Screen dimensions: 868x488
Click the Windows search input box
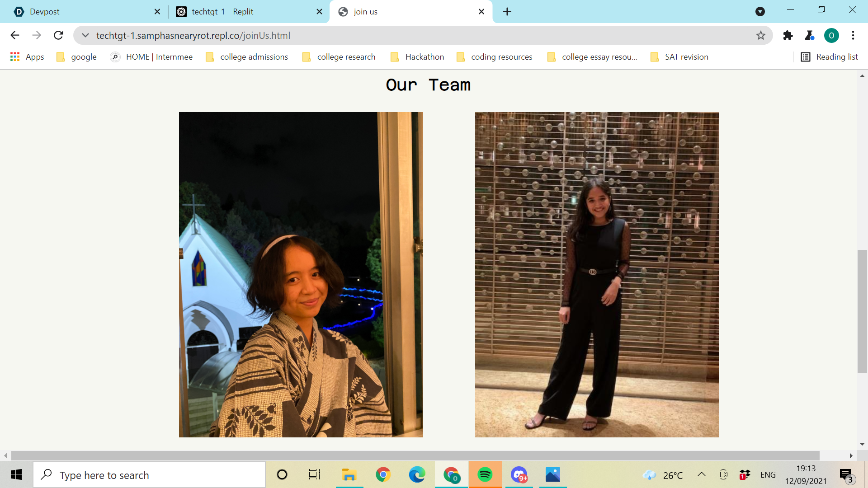click(149, 475)
